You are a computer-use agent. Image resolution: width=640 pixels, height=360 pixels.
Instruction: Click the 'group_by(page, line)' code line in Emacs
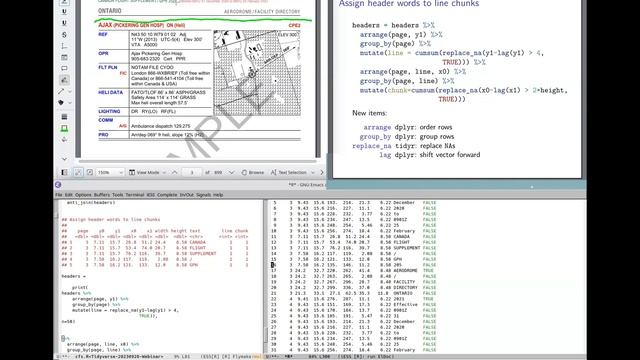(99, 350)
